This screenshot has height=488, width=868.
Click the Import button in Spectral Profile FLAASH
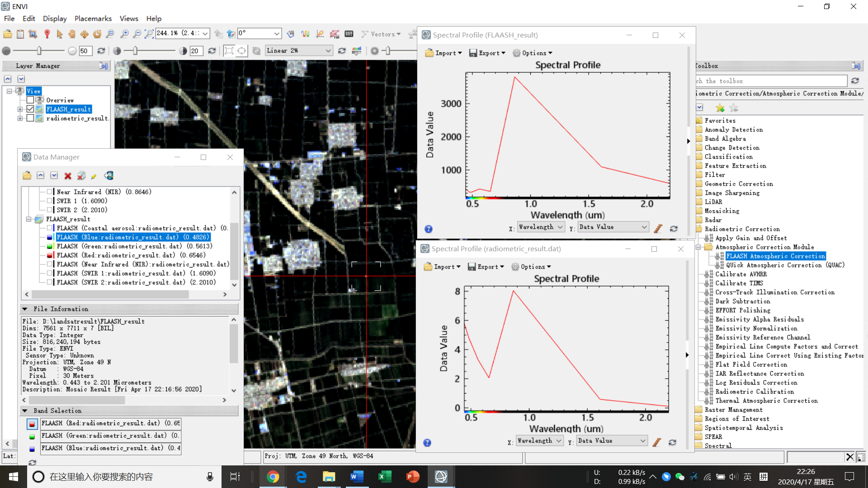(442, 52)
